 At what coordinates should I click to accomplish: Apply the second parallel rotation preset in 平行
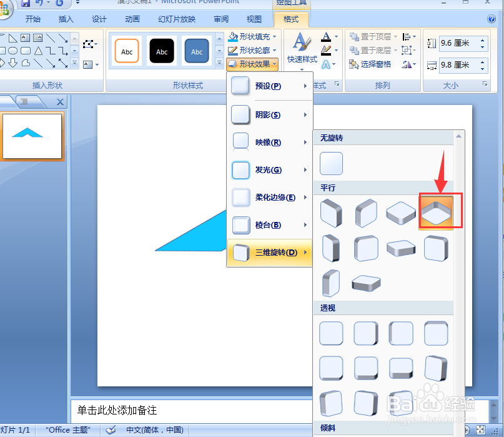click(x=366, y=213)
